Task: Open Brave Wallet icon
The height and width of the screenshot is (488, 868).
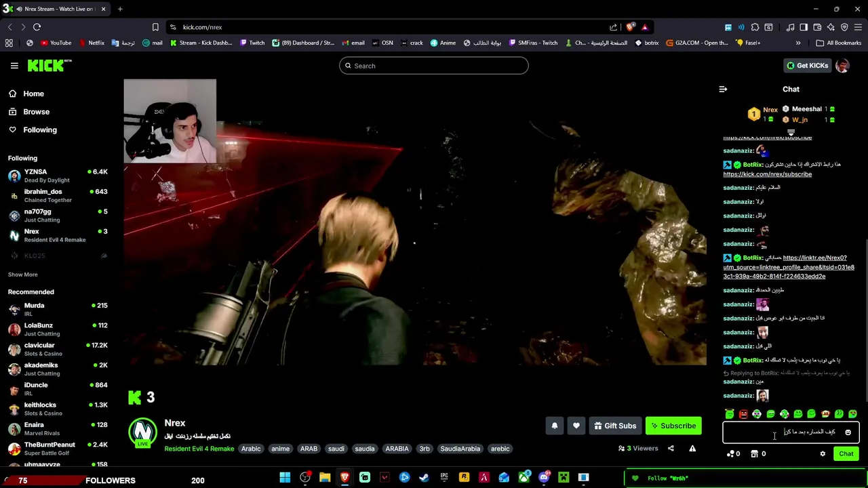Action: click(x=817, y=27)
